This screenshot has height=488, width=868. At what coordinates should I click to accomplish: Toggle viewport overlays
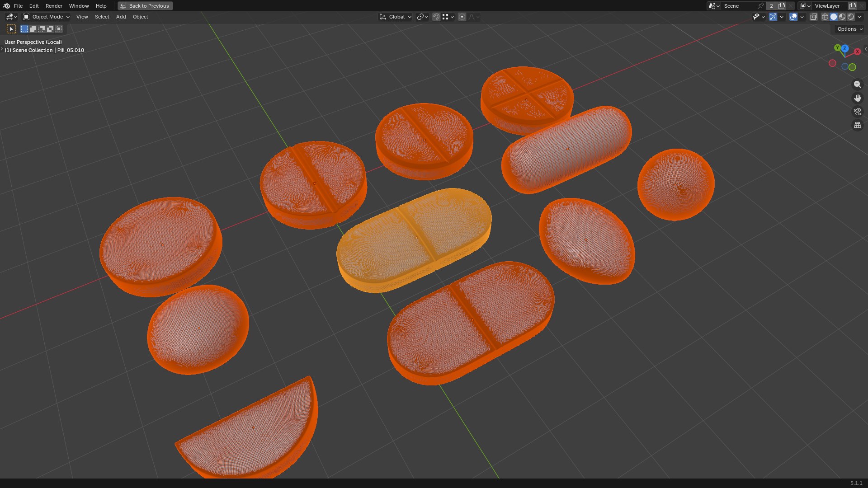point(793,17)
